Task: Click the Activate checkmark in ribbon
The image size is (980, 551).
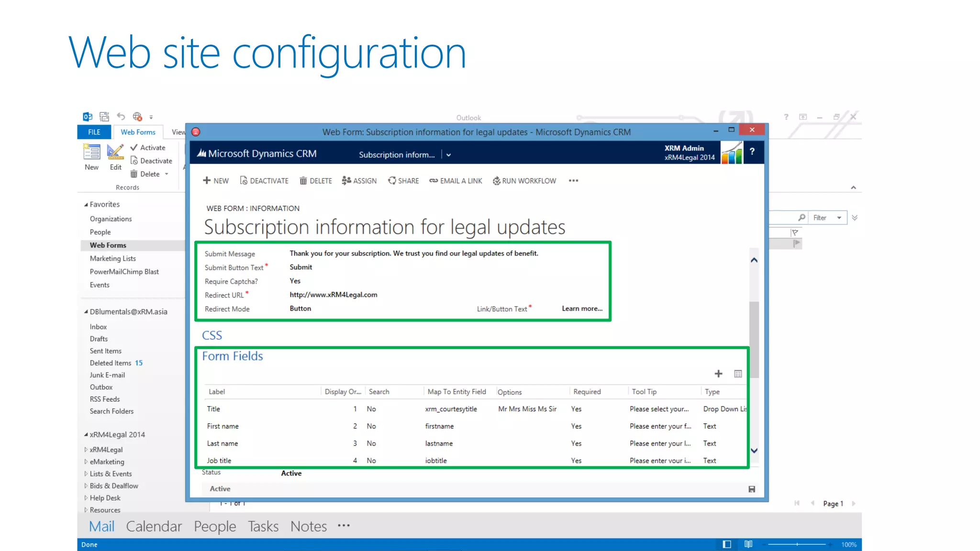Action: click(x=134, y=147)
